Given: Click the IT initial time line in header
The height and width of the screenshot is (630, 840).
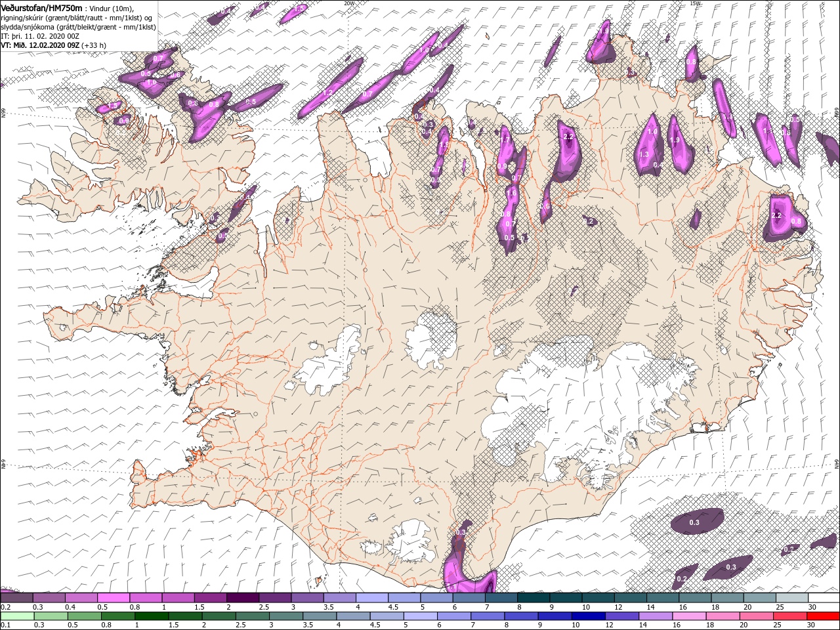Looking at the screenshot, I should 41,36.
